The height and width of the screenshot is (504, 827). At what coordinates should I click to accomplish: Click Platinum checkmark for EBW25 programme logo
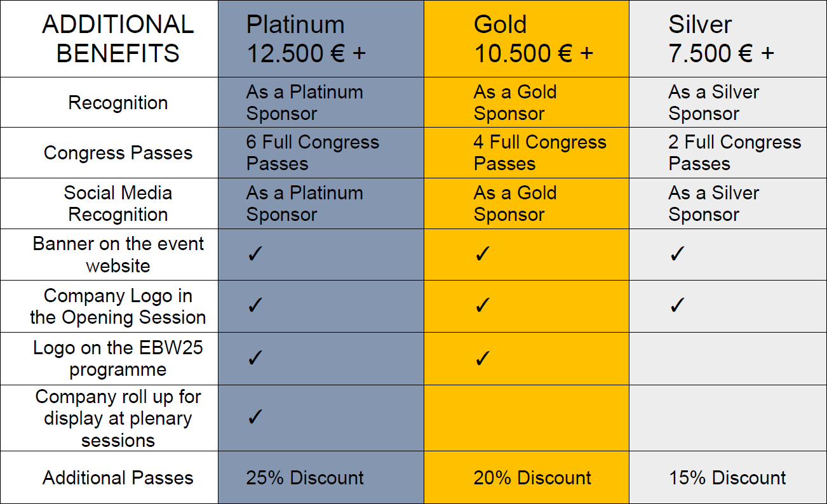[255, 359]
